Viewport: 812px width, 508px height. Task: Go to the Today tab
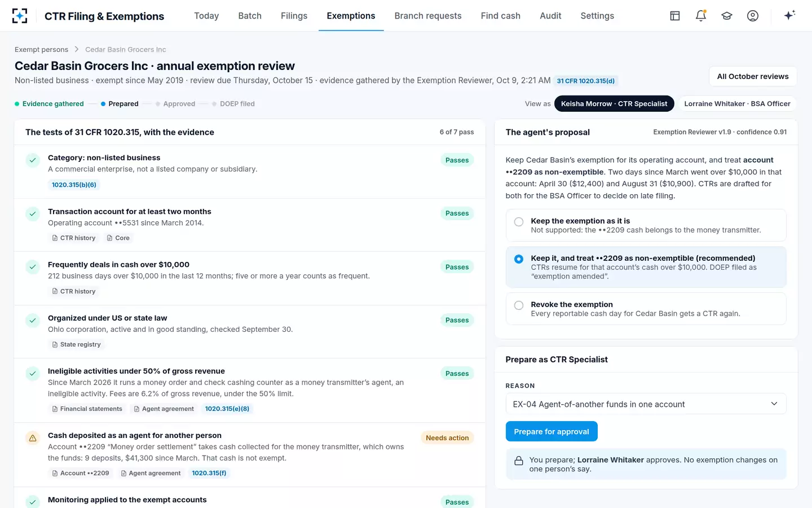click(x=206, y=16)
